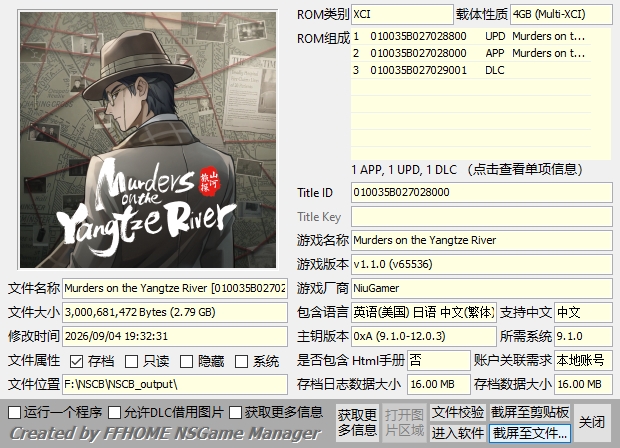Viewport: 620px width, 448px height.
Task: Toggle 允许DLC借用图片 checkbox
Action: tap(115, 412)
